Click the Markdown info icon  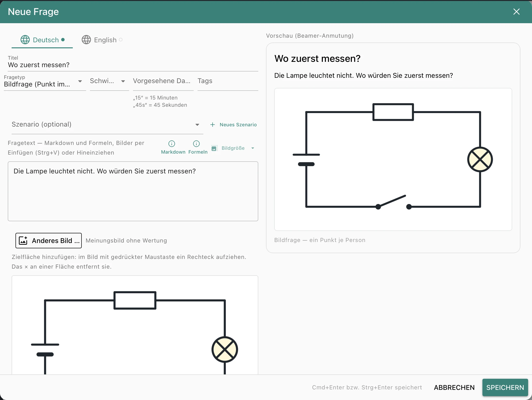(x=172, y=144)
